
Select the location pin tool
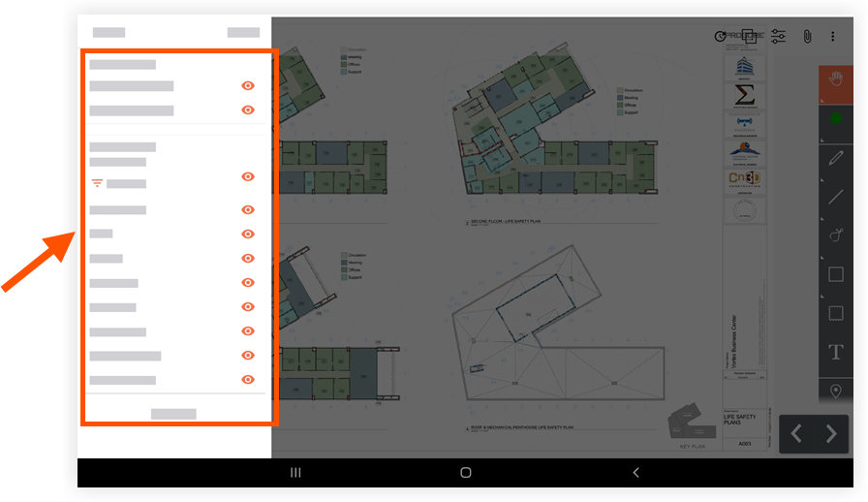point(836,392)
